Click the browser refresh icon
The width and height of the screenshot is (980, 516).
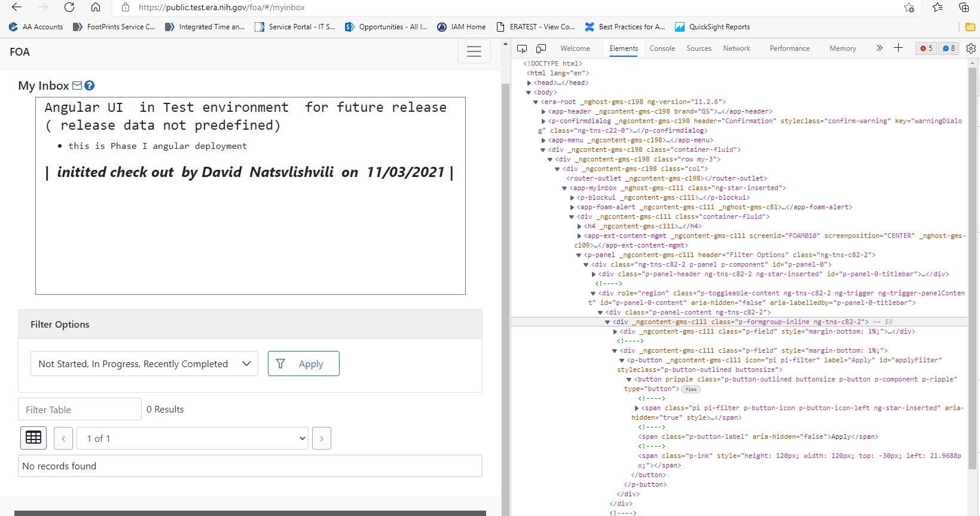(69, 7)
